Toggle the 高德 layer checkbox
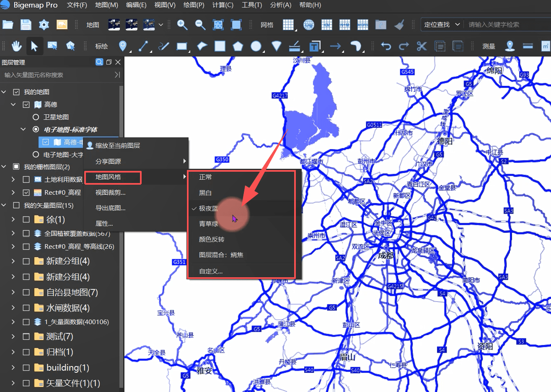This screenshot has width=551, height=392. (x=26, y=105)
